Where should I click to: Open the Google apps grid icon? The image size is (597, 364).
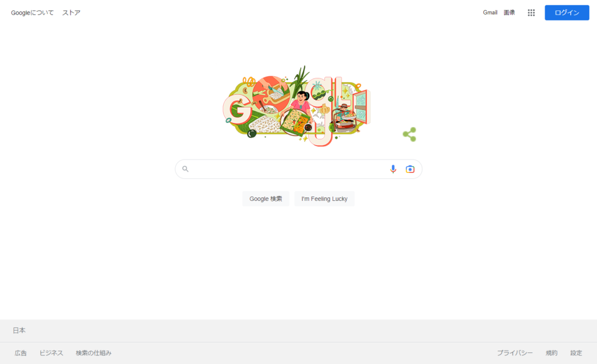click(531, 13)
